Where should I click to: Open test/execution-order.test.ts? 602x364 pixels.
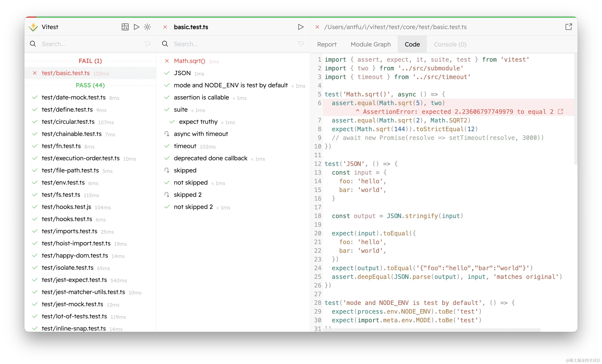point(90,158)
